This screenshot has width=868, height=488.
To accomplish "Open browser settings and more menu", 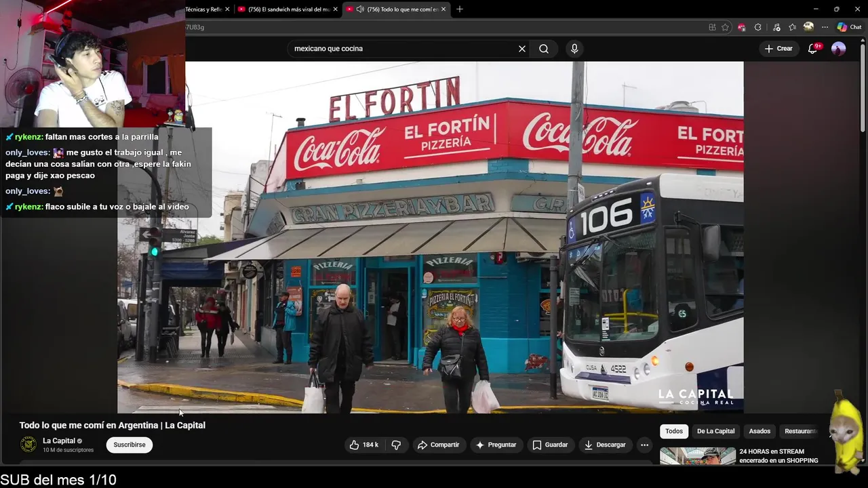I will point(825,27).
